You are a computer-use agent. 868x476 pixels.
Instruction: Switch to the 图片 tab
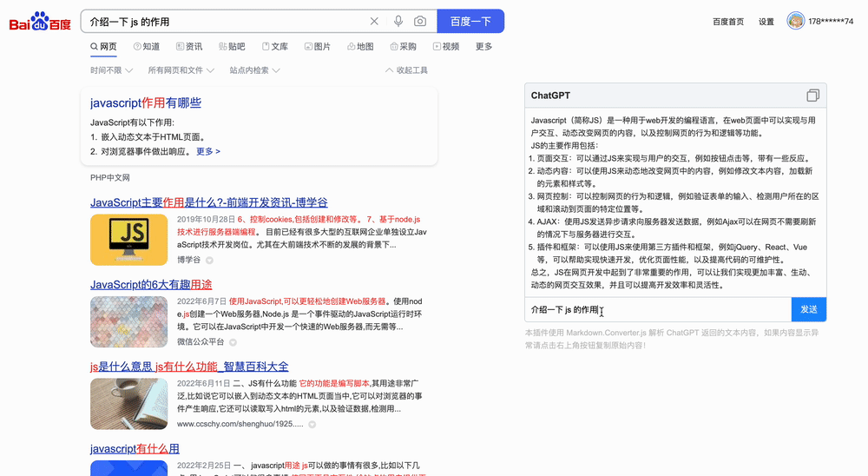tap(318, 47)
